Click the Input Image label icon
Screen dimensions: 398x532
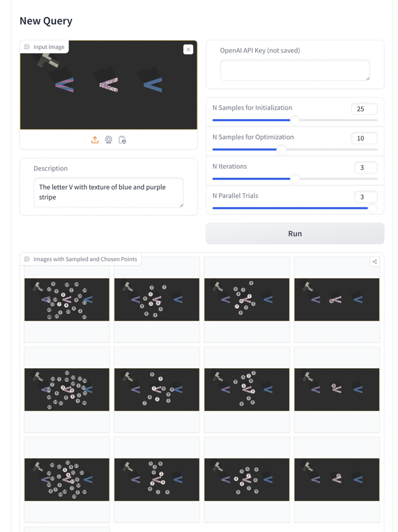pyautogui.click(x=27, y=47)
